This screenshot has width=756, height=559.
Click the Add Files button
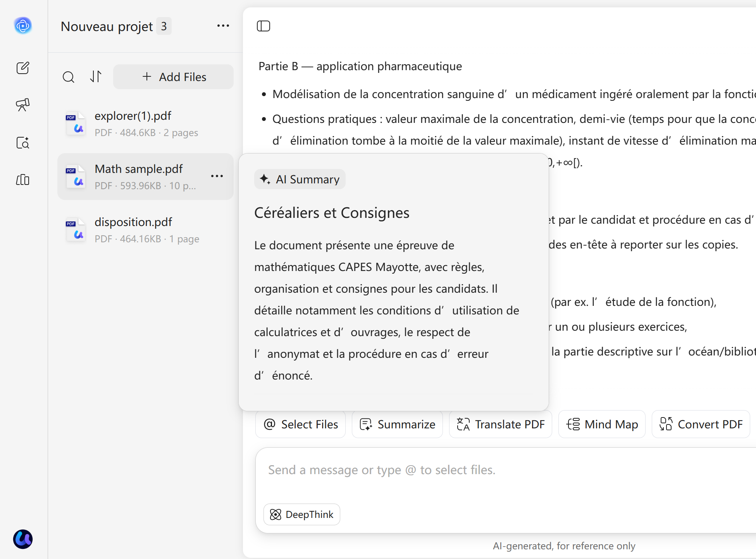174,77
